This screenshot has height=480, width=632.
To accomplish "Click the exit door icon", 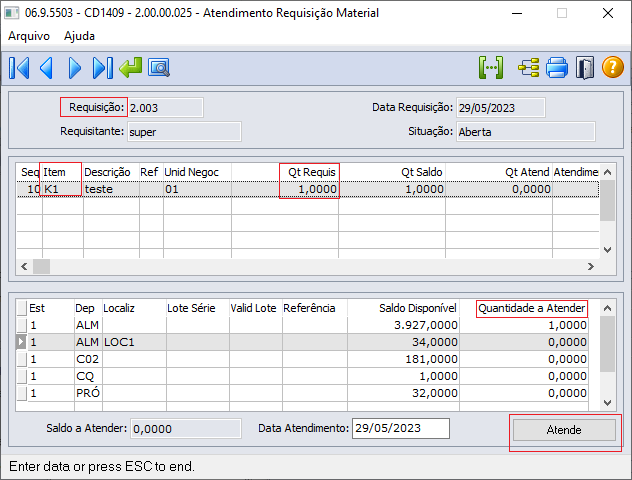I will (x=584, y=68).
